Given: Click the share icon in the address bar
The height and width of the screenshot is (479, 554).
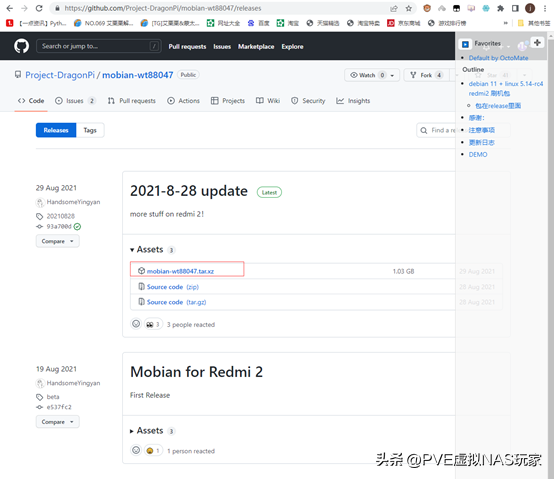Looking at the screenshot, I should pyautogui.click(x=394, y=8).
